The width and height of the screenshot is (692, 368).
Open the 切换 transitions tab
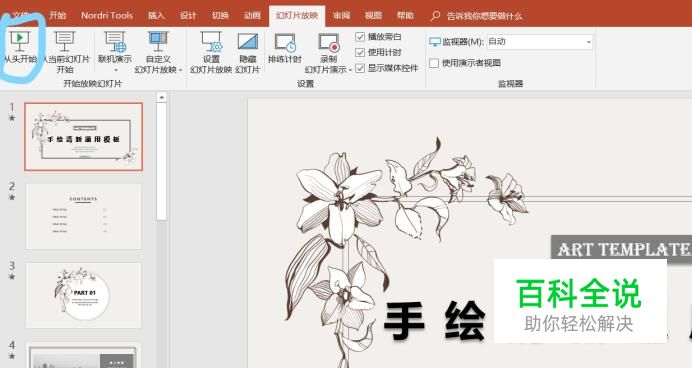point(220,15)
